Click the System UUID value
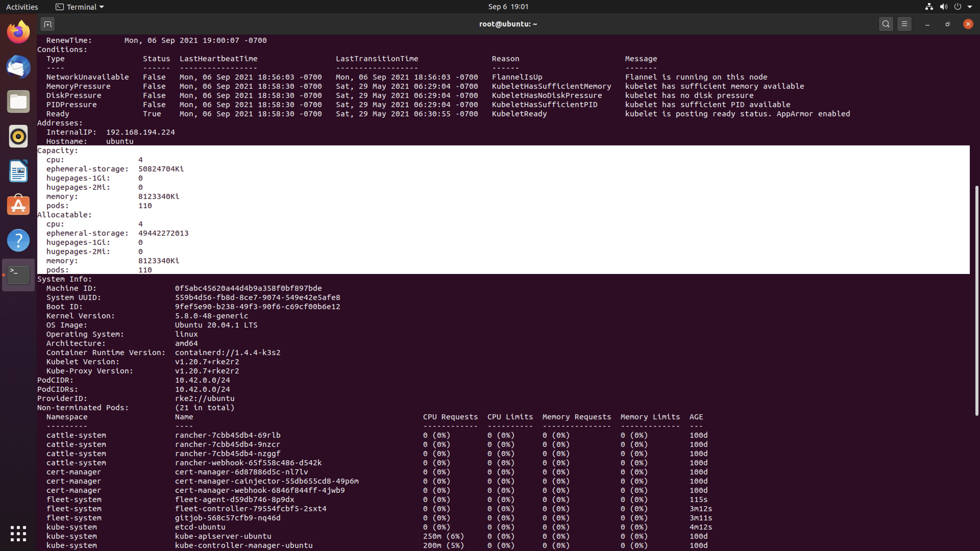The image size is (980, 551). (258, 297)
